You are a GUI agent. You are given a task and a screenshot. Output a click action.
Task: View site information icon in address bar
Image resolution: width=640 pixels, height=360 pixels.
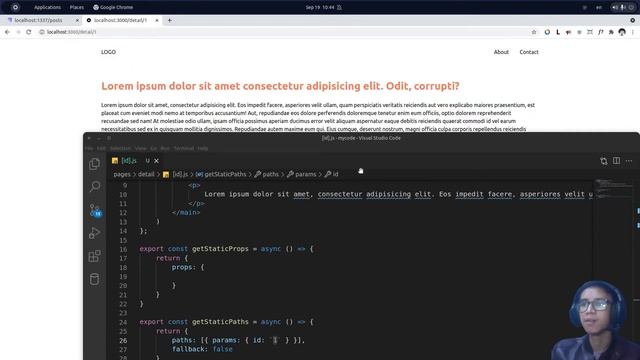coord(42,32)
